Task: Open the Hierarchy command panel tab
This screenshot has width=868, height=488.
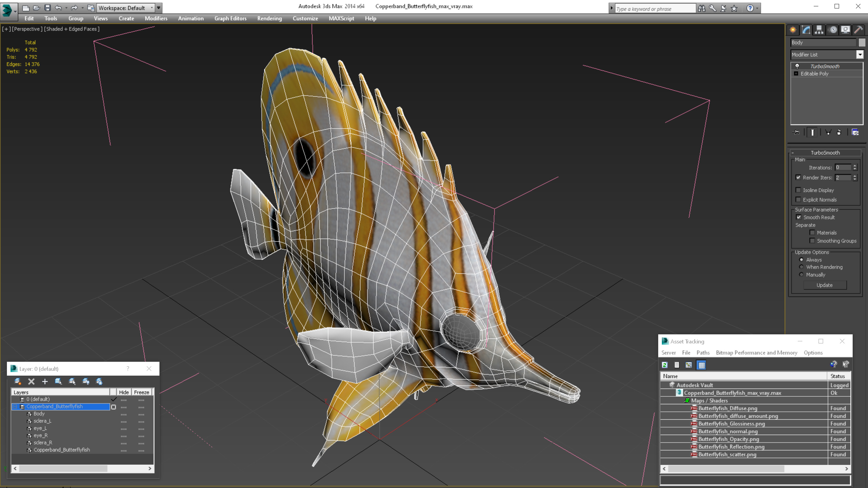Action: point(819,30)
